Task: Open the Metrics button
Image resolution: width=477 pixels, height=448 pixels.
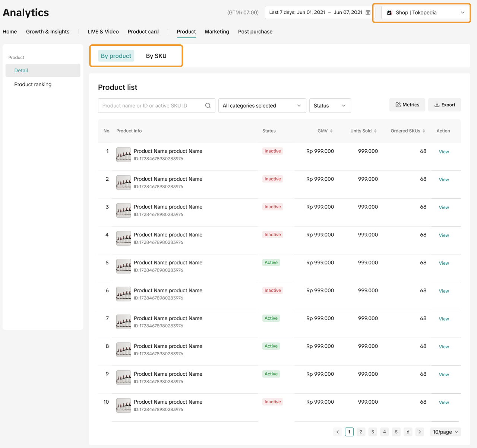Action: coord(407,105)
